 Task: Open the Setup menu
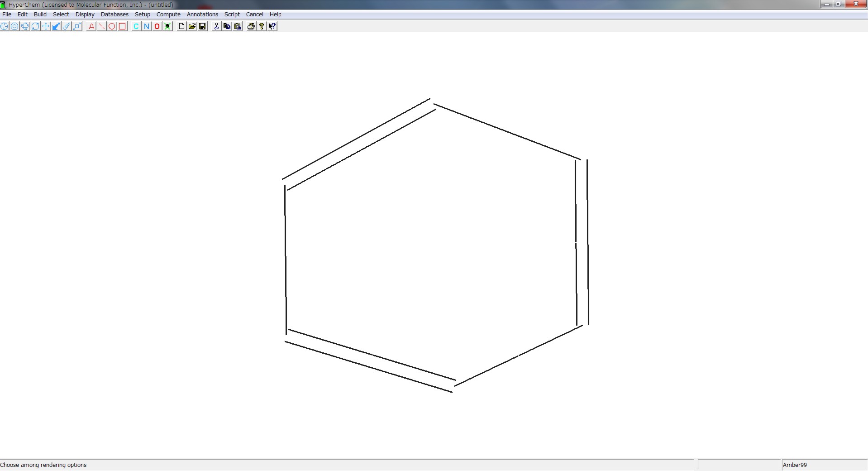[x=143, y=14]
